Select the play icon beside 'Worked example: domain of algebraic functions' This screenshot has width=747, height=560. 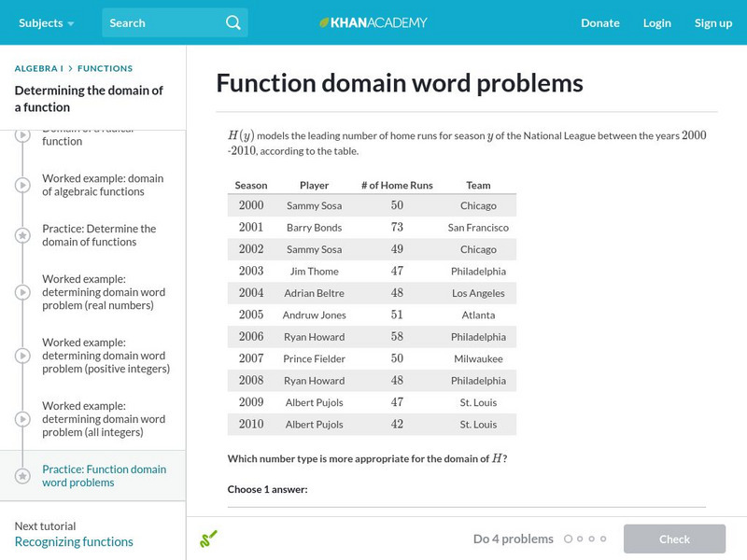coord(21,185)
